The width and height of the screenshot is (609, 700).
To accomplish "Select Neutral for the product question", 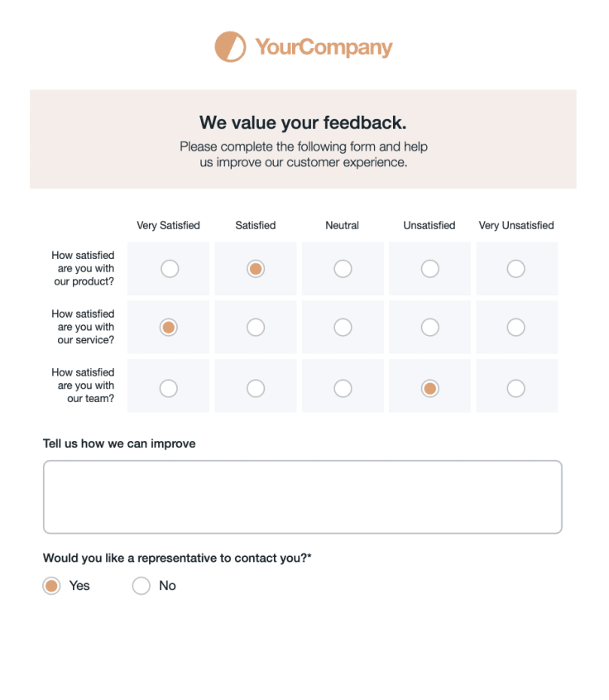I will pos(343,268).
